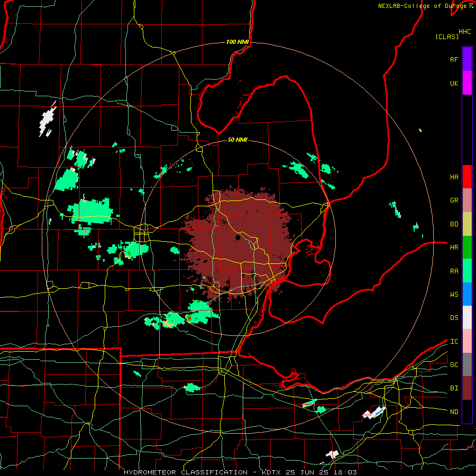
Task: Click the brown BI legend swatch
Action: pyautogui.click(x=467, y=388)
